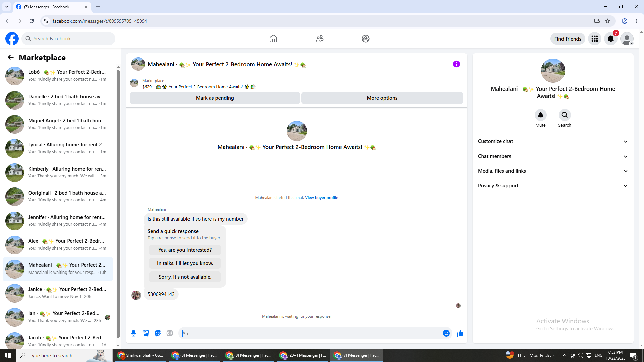Attach a file using the photo icon
The width and height of the screenshot is (644, 362).
point(146,333)
